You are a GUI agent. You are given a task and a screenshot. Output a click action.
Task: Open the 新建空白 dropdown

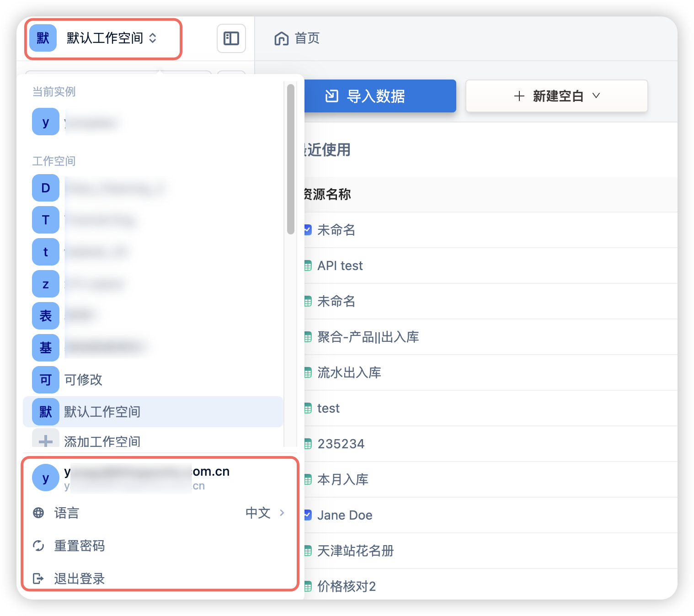557,96
